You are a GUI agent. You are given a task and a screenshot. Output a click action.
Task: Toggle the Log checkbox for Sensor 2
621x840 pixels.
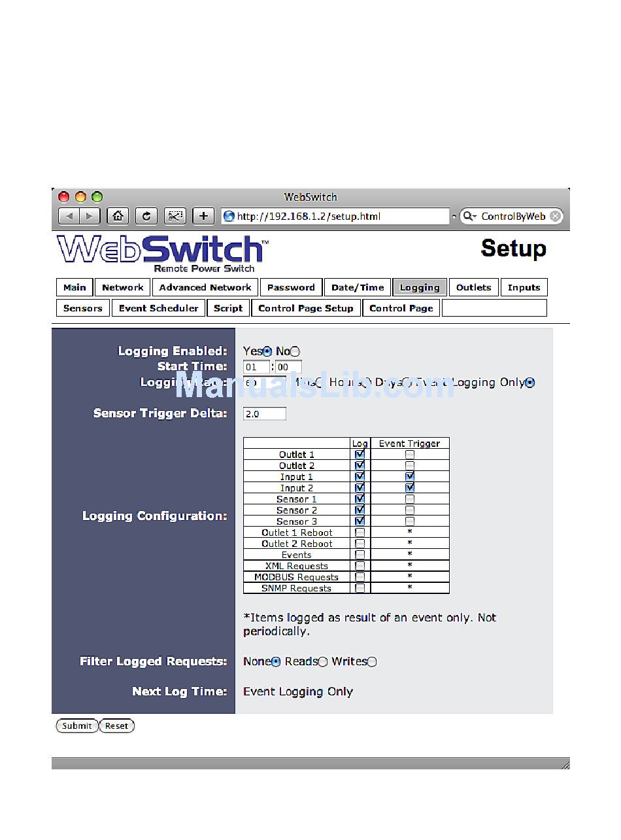[360, 510]
